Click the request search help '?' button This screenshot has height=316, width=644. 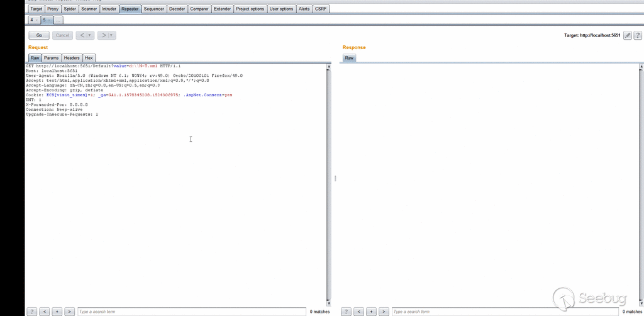(32, 312)
